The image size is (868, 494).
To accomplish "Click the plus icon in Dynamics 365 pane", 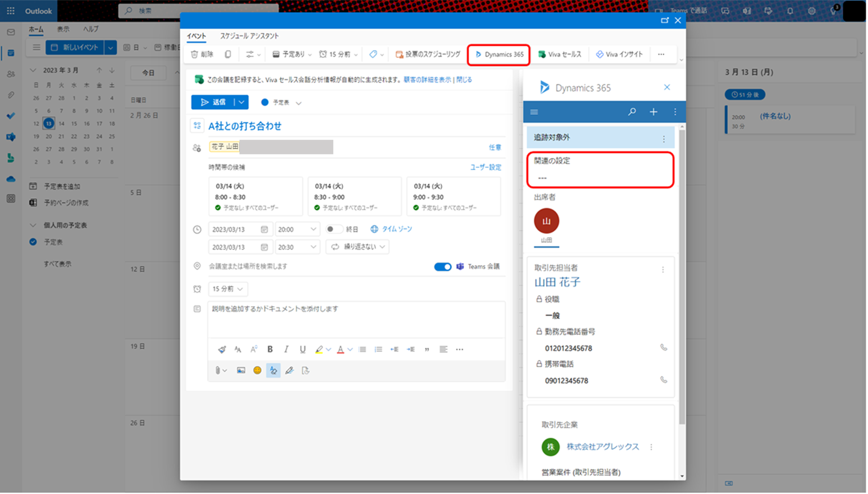I will coord(654,112).
